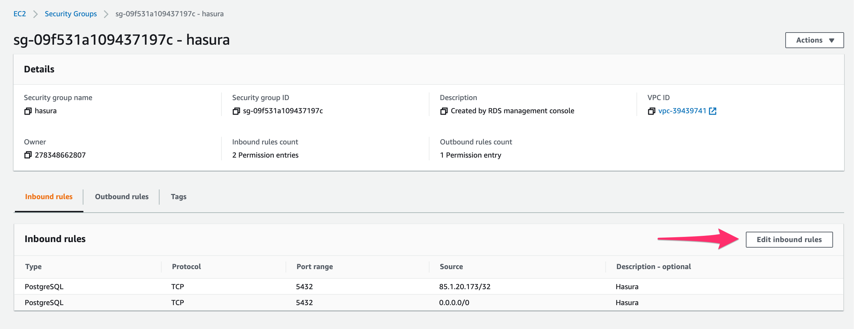
Task: Sort rules by the Type column
Action: pos(34,266)
